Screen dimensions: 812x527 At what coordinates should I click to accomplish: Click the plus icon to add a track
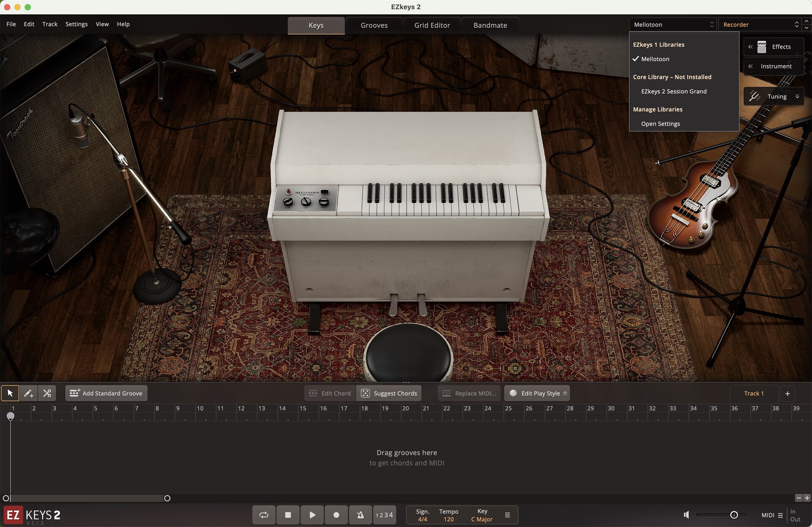787,393
